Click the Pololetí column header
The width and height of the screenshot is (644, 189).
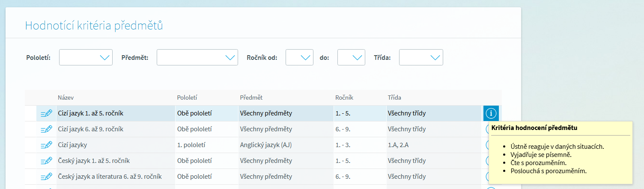pyautogui.click(x=187, y=98)
